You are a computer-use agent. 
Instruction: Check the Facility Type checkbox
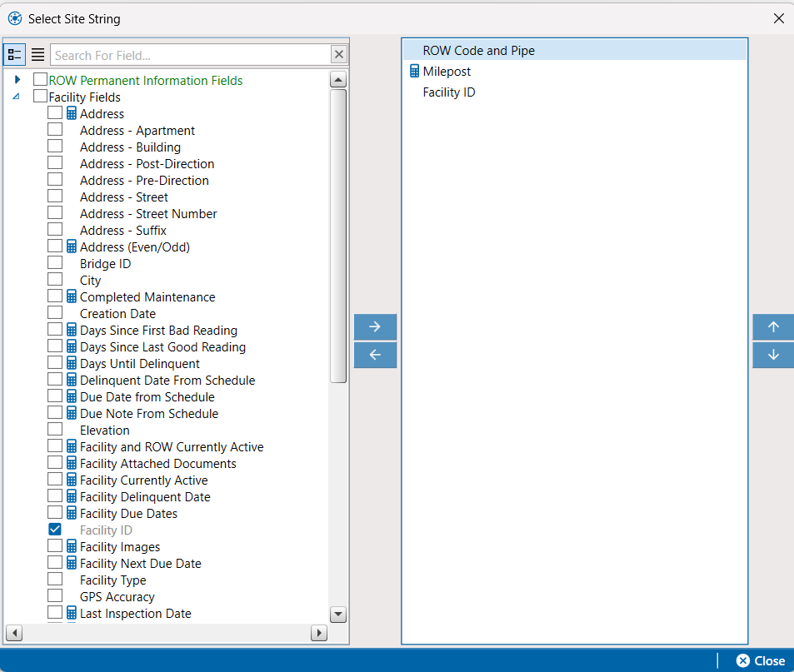pyautogui.click(x=54, y=580)
